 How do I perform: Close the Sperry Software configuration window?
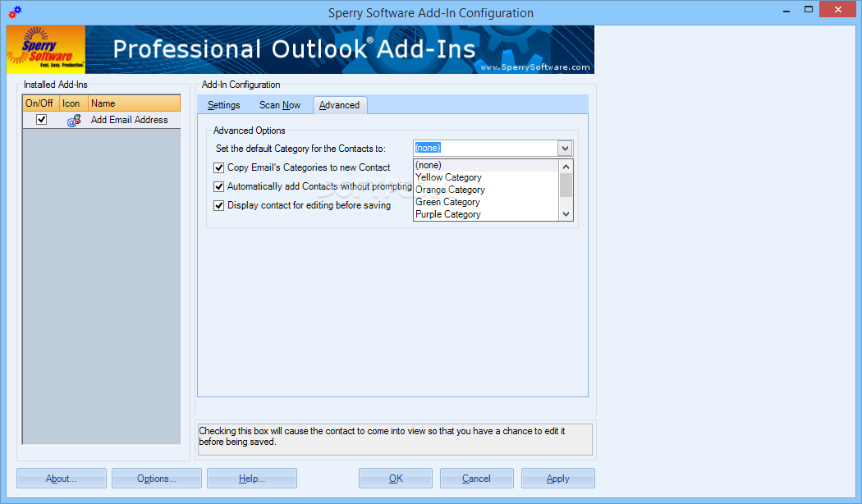pos(838,9)
